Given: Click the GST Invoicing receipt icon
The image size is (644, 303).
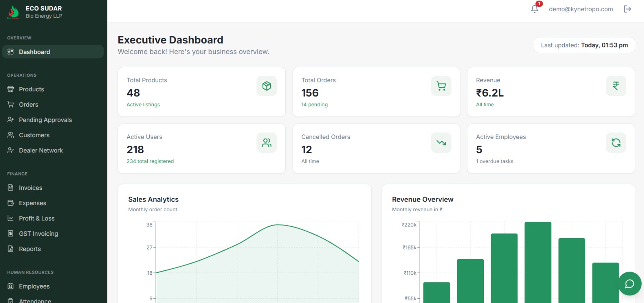Looking at the screenshot, I should pyautogui.click(x=10, y=234).
